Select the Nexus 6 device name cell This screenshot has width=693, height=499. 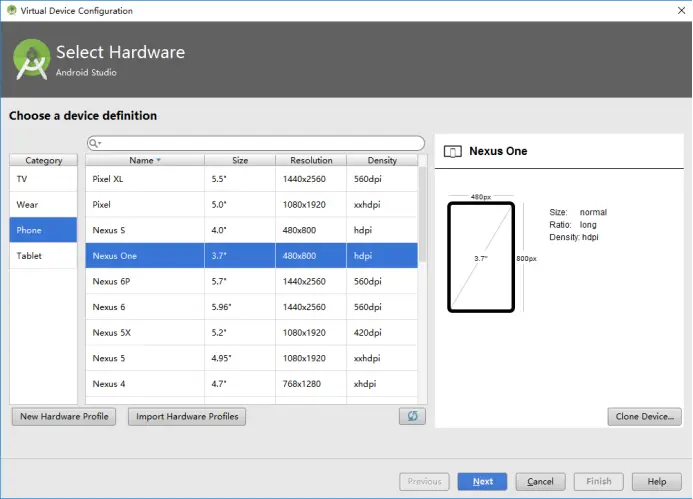click(145, 307)
